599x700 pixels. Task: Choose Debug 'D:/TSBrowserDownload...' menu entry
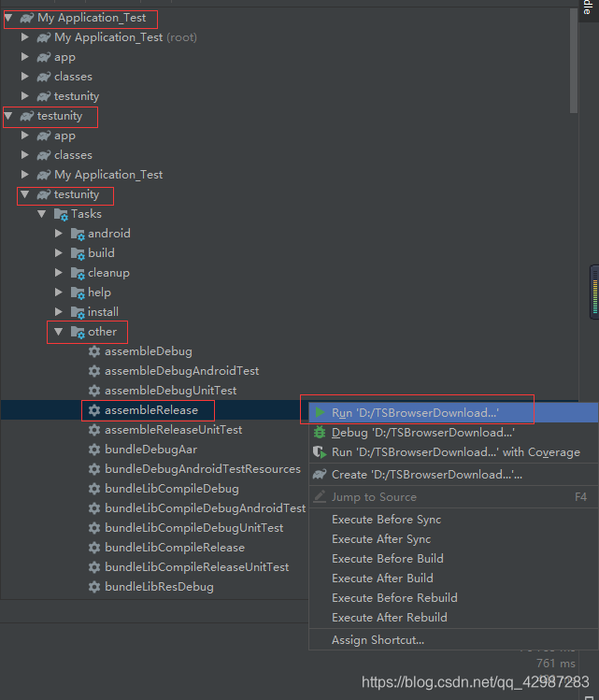(454, 433)
